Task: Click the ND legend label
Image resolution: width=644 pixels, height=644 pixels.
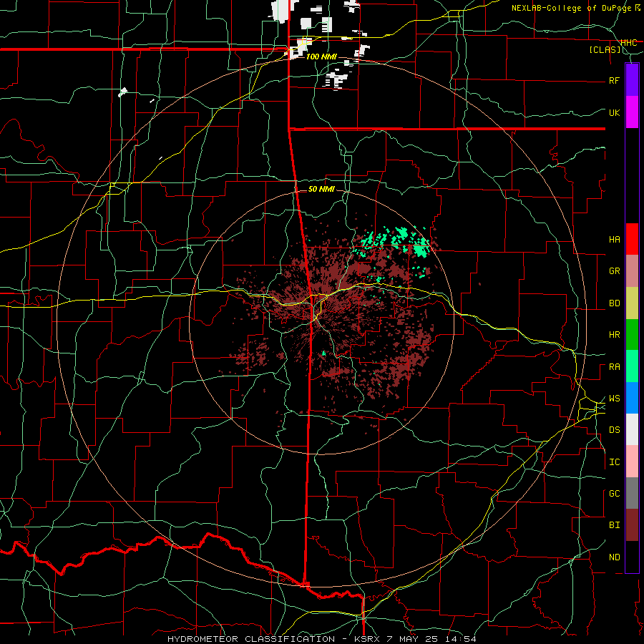Action: (x=614, y=557)
